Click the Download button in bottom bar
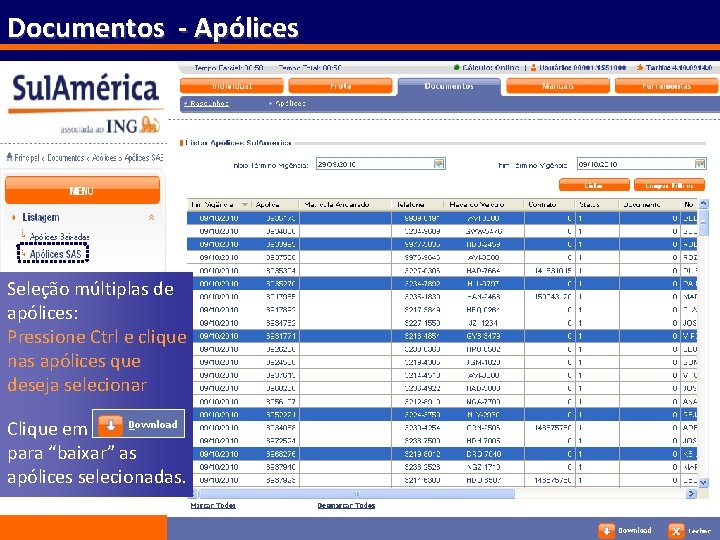This screenshot has height=540, width=720. 625,531
